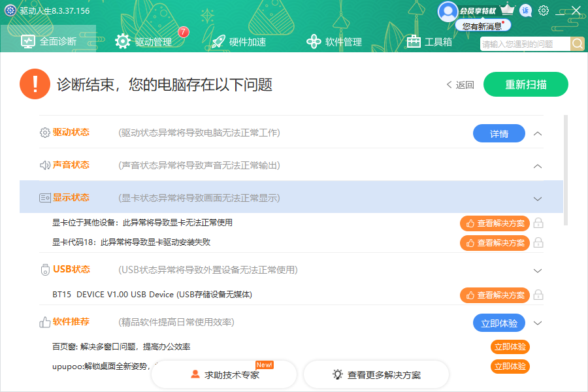This screenshot has width=588, height=392.
Task: Open 详情 for 驱动状态
Action: (x=498, y=133)
